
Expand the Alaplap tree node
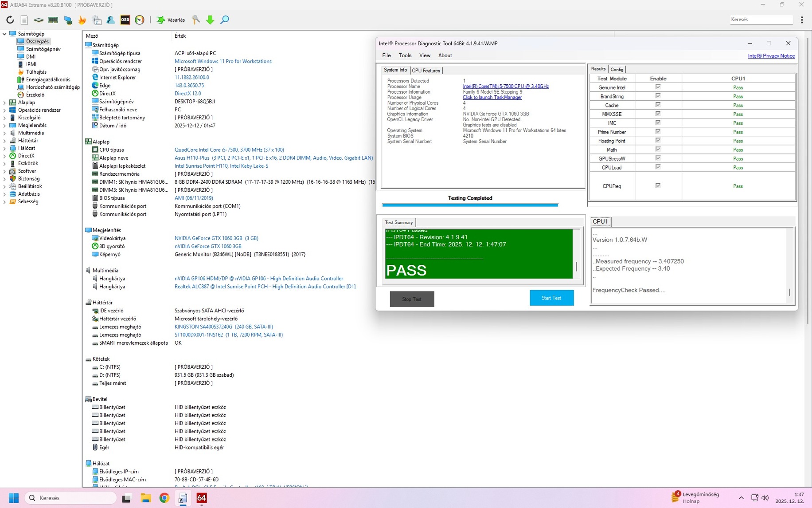4,102
